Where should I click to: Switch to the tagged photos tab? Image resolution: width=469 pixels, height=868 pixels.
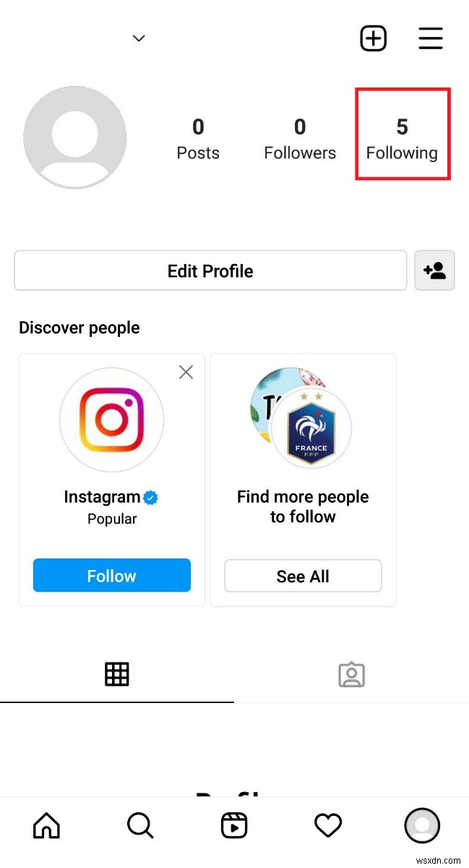(351, 674)
